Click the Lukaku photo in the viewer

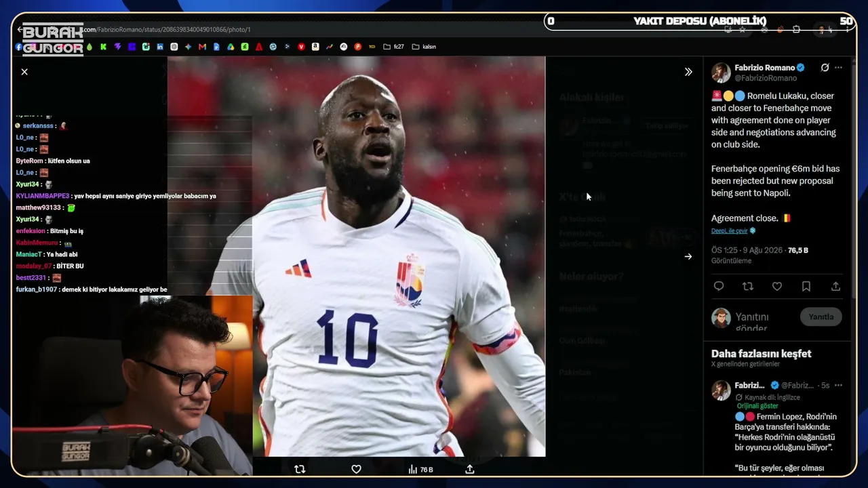tap(356, 256)
